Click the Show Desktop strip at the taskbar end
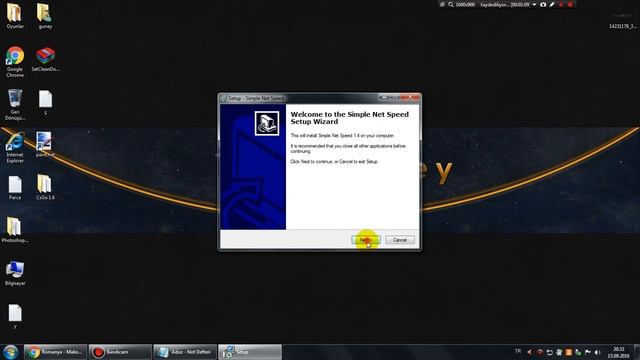640x360 pixels. click(x=637, y=352)
